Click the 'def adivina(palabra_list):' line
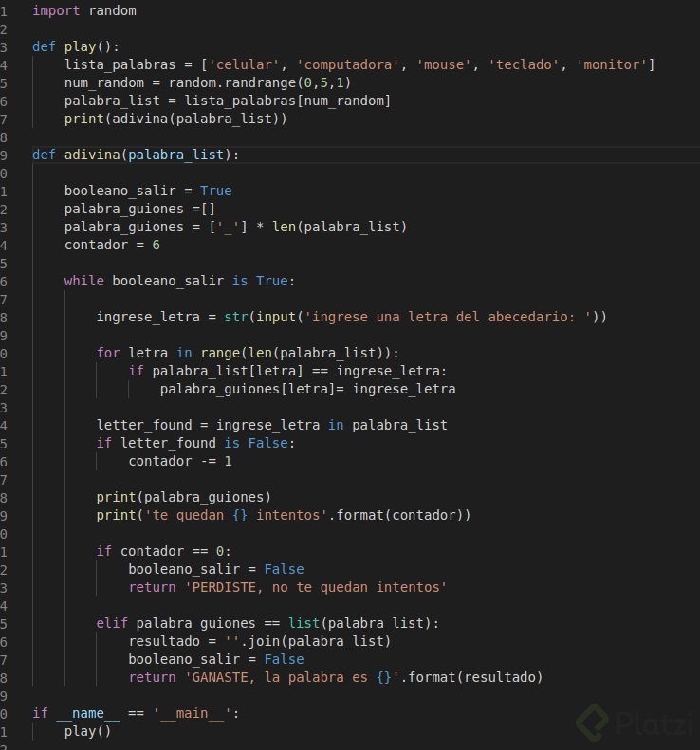The width and height of the screenshot is (700, 750). pos(136,155)
